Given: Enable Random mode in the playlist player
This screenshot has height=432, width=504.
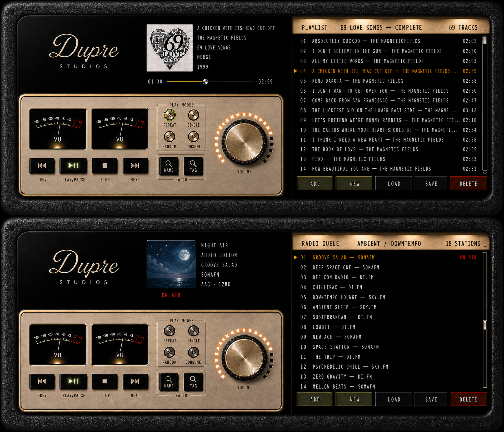Looking at the screenshot, I should click(x=169, y=137).
